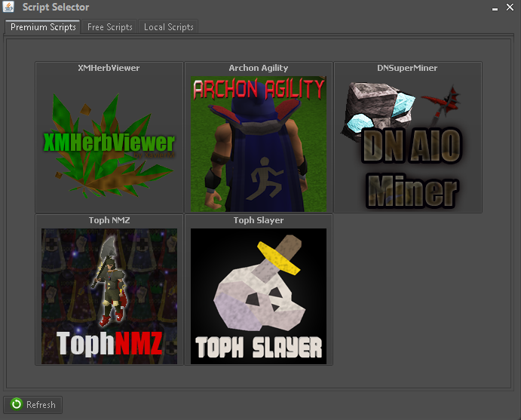Screen dimensions: 521x420
Task: Choose the DN AIO Miner script image
Action: point(408,144)
